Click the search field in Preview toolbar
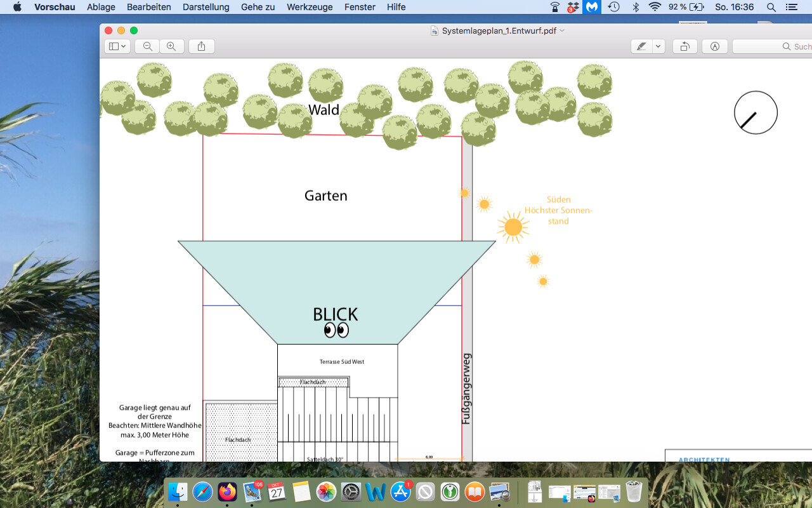812x508 pixels. click(774, 46)
